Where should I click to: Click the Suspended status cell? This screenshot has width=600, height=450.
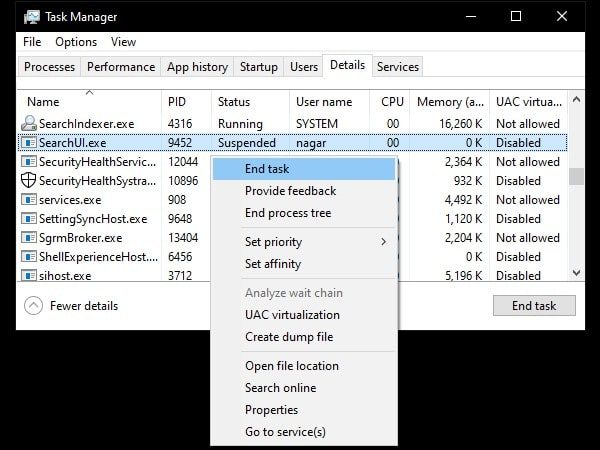point(247,143)
